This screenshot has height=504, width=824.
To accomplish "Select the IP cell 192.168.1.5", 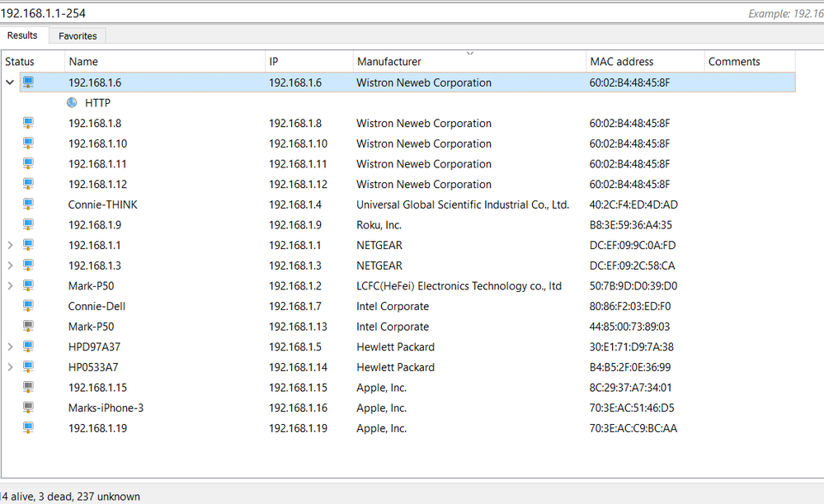I will pyautogui.click(x=295, y=347).
